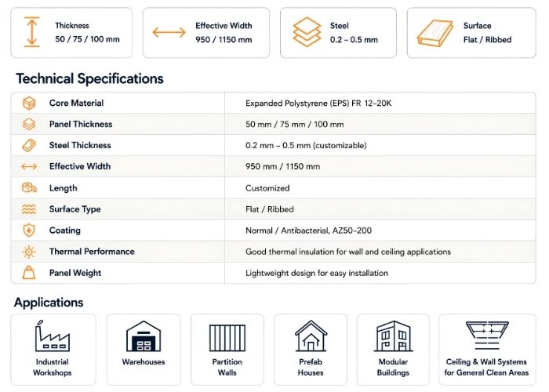Click the Effective Width horizontal arrow icon
The image size is (549, 392).
[x=169, y=32]
